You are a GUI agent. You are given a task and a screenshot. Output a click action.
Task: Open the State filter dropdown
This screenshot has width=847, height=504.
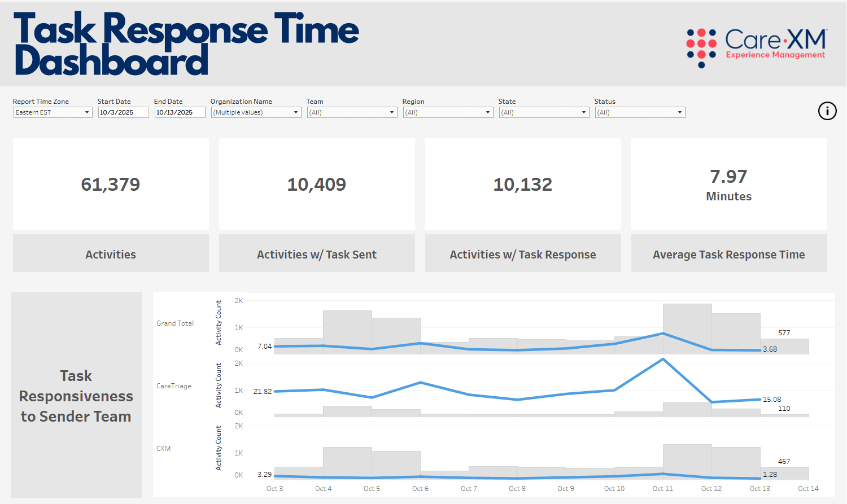pos(544,112)
